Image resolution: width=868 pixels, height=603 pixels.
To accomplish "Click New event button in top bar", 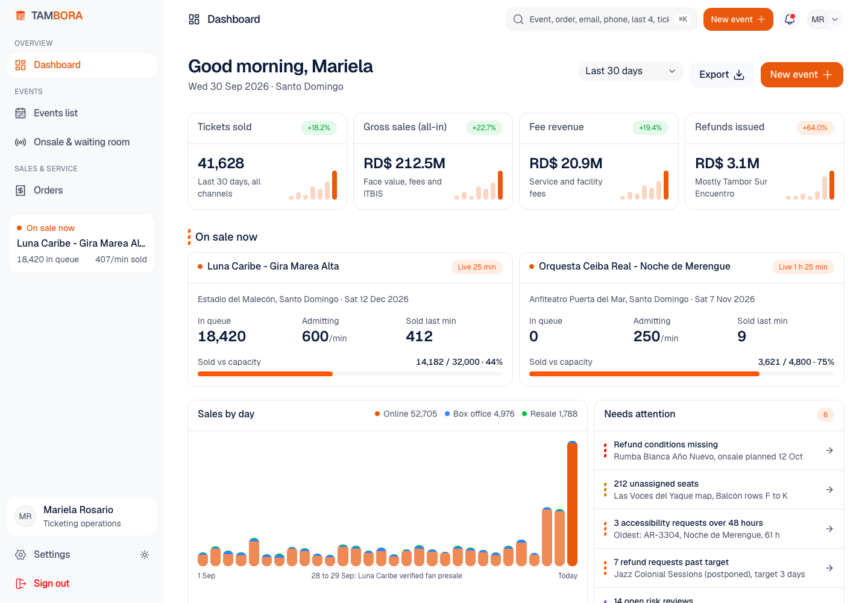I will point(738,19).
